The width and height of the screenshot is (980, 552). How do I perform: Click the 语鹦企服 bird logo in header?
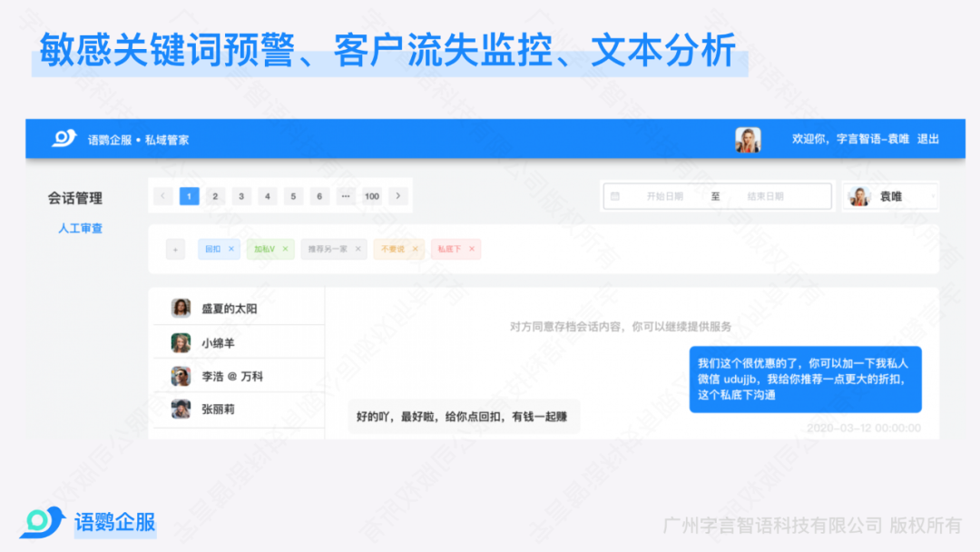click(64, 139)
